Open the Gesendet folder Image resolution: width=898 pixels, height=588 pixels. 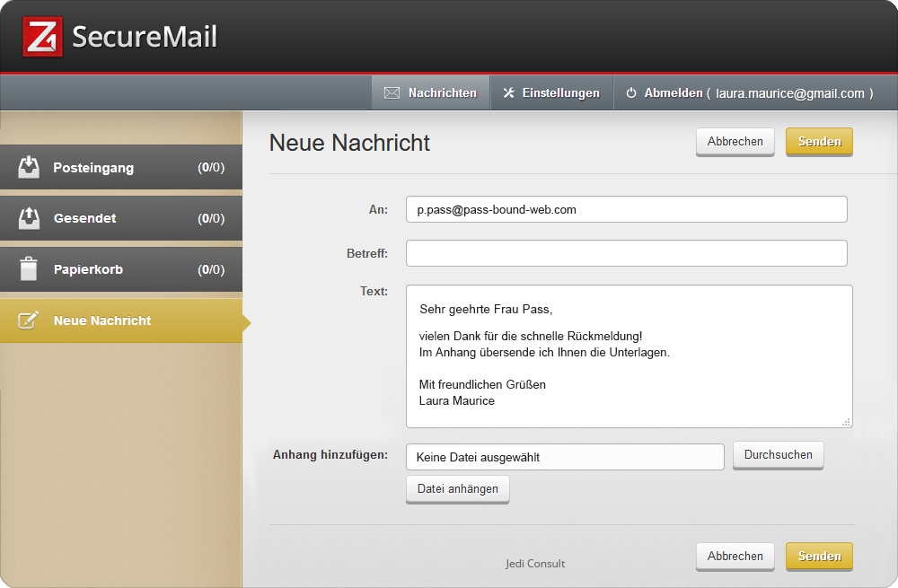click(121, 218)
